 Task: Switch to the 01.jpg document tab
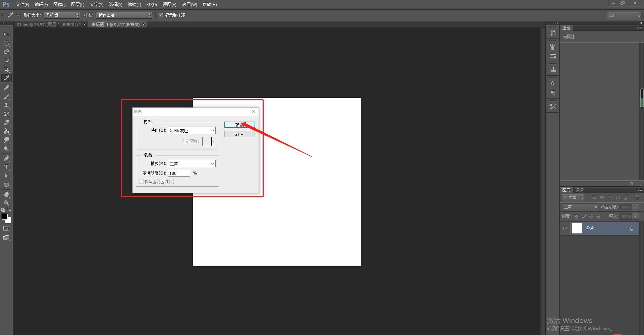click(x=49, y=24)
